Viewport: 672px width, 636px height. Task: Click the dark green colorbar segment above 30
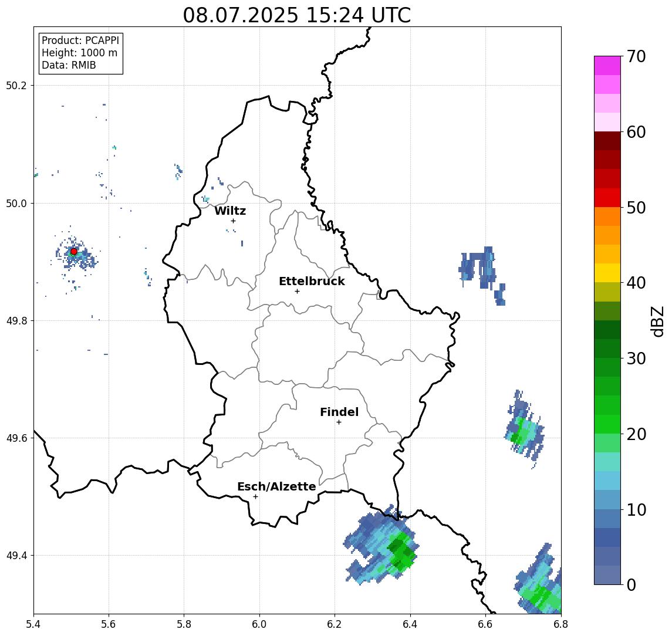[607, 349]
